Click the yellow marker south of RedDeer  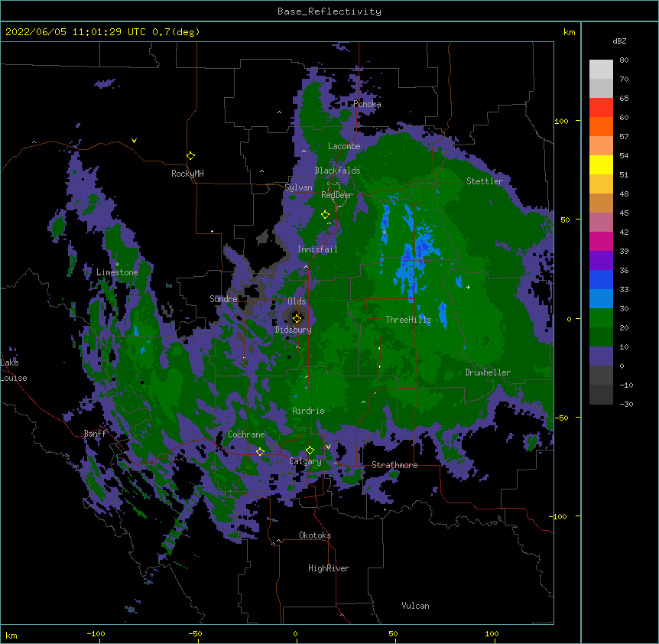coord(325,215)
